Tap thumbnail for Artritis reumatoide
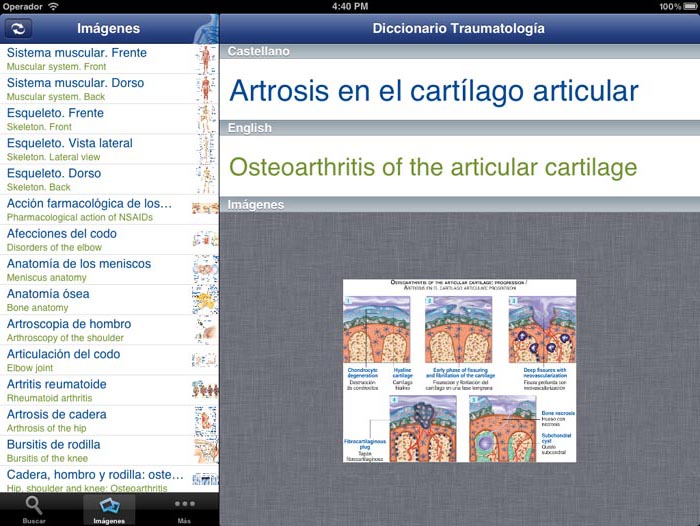700x526 pixels. click(205, 389)
